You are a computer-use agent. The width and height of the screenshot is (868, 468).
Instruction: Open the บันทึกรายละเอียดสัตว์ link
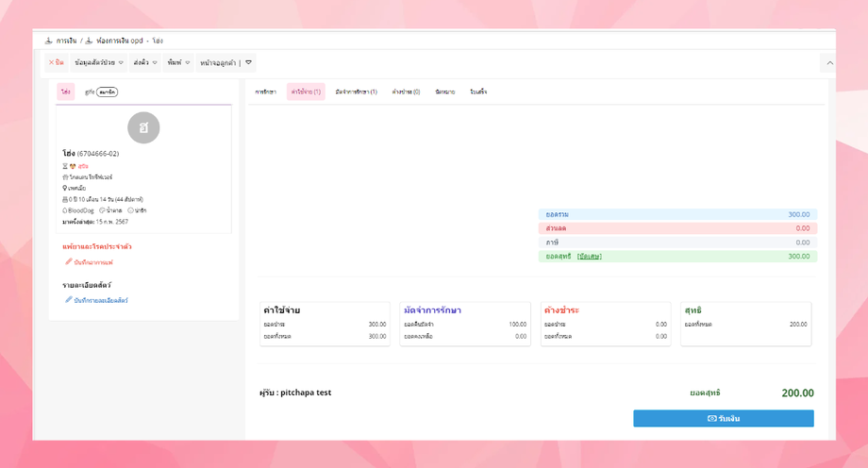point(101,300)
